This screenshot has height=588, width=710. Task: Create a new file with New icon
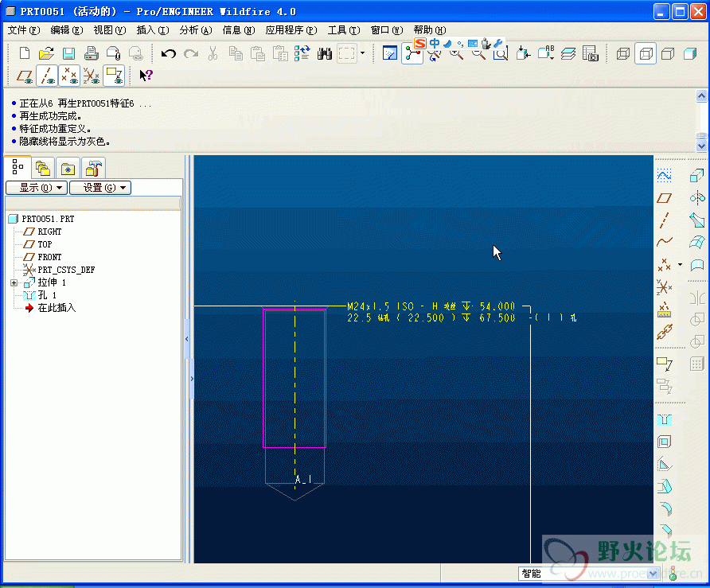click(25, 53)
